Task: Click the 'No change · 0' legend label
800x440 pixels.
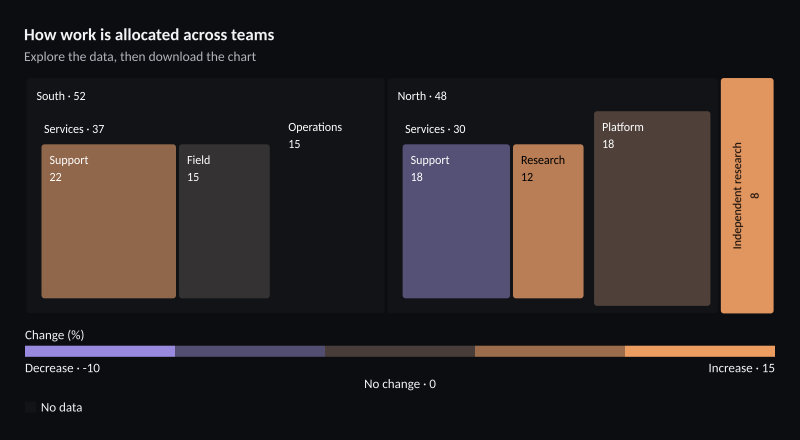Action: [400, 384]
